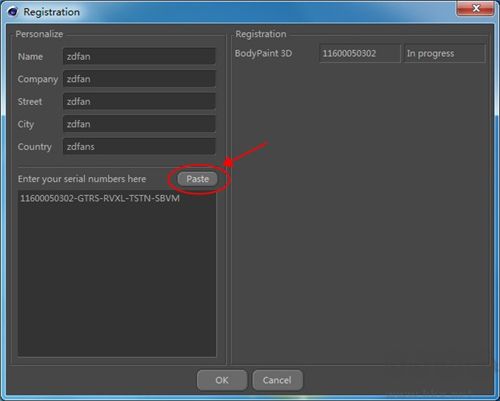The height and width of the screenshot is (401, 500).
Task: Click the Country label text
Action: coord(35,147)
